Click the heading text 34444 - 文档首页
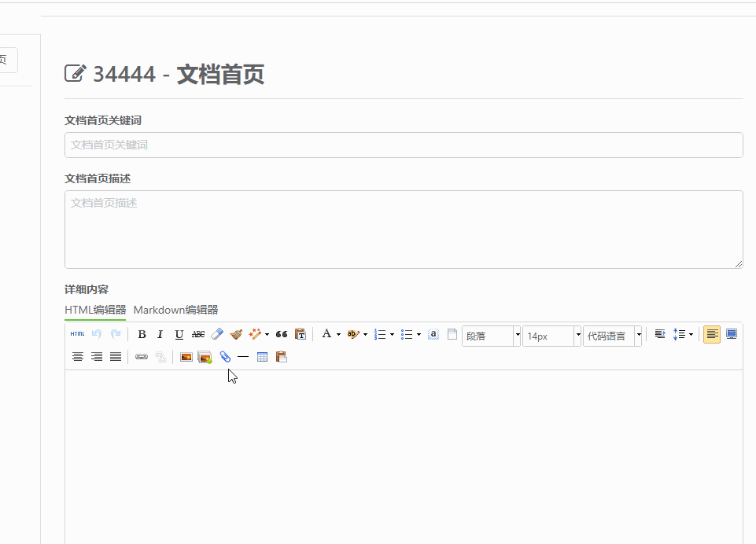The width and height of the screenshot is (756, 544). tap(179, 74)
